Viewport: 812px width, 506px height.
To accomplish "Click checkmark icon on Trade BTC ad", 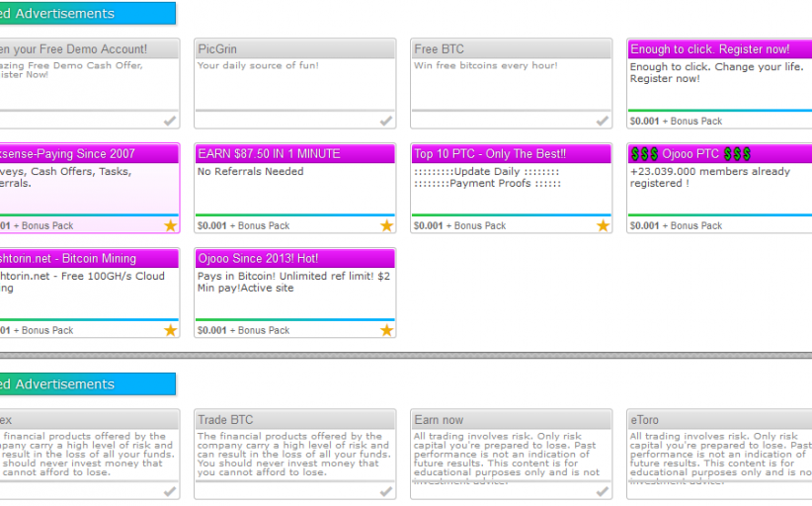I will [x=386, y=491].
